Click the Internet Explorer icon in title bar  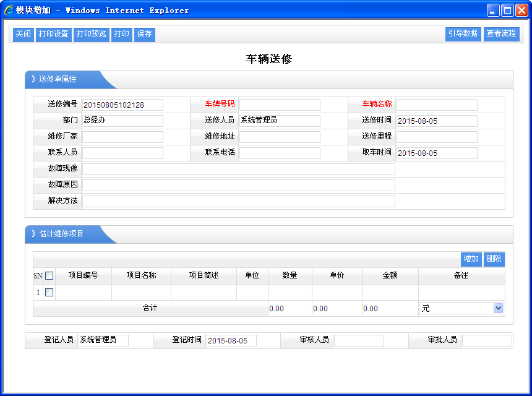coord(9,10)
